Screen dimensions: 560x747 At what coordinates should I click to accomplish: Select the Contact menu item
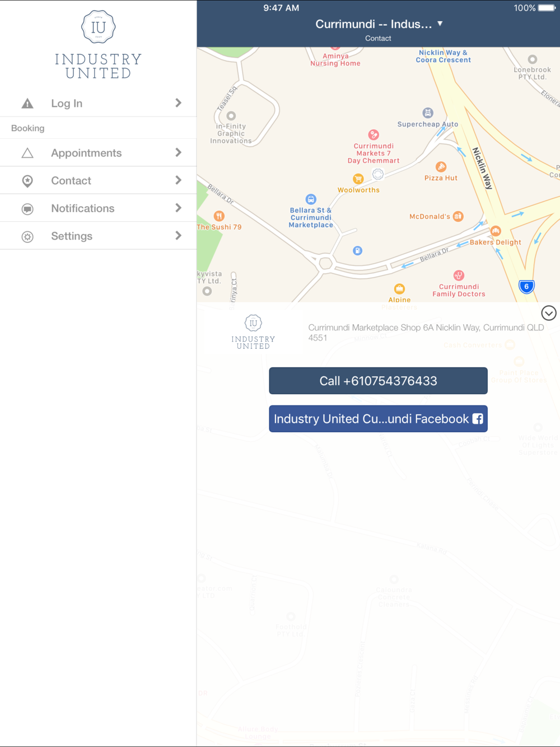click(x=98, y=180)
